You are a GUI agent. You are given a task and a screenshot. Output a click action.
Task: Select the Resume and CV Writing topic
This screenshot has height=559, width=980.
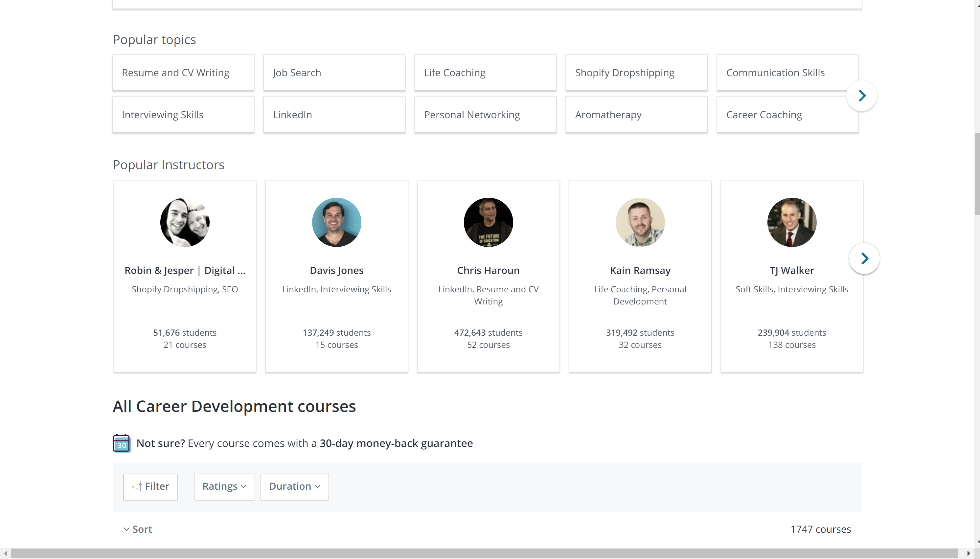click(183, 72)
